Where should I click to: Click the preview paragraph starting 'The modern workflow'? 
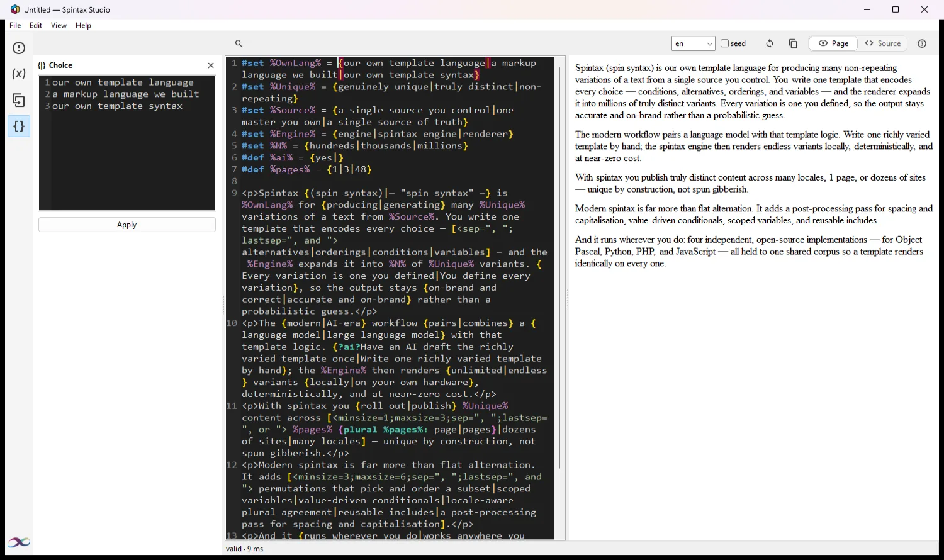pyautogui.click(x=753, y=147)
